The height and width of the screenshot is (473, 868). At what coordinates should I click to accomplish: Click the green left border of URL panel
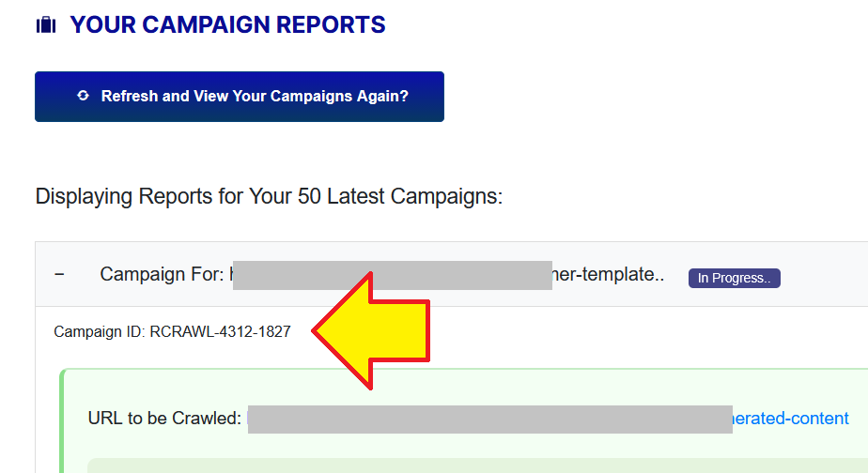[x=62, y=422]
